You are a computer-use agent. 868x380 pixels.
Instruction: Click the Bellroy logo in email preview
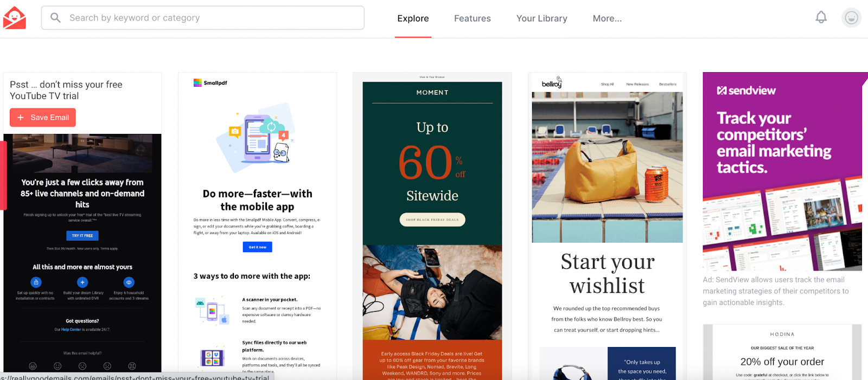tap(552, 83)
